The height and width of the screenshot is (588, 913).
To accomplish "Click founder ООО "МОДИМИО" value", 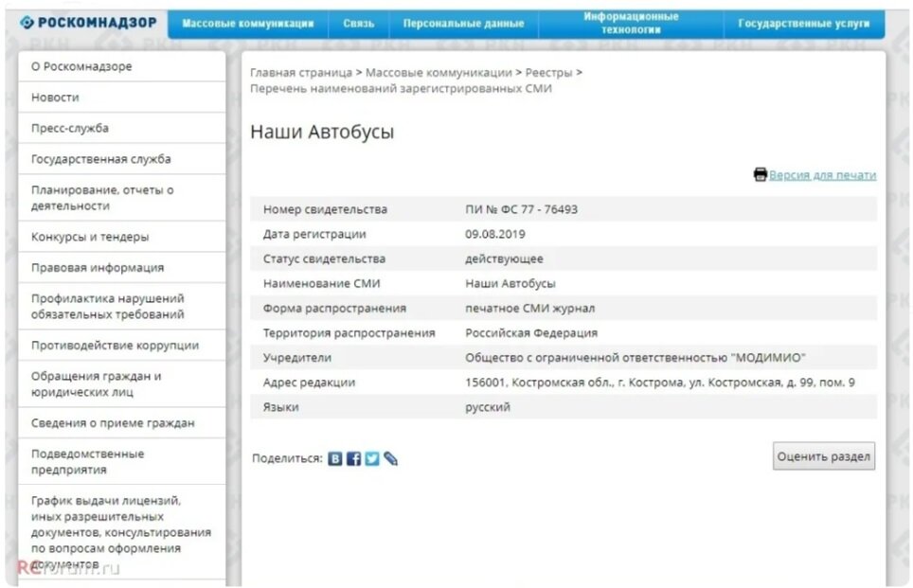I will coord(636,358).
